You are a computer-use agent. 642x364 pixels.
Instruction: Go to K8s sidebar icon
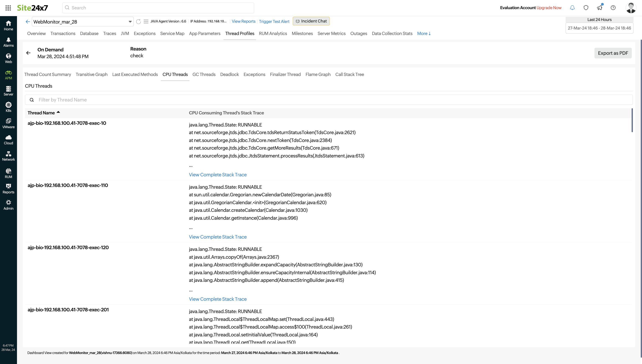pos(8,107)
